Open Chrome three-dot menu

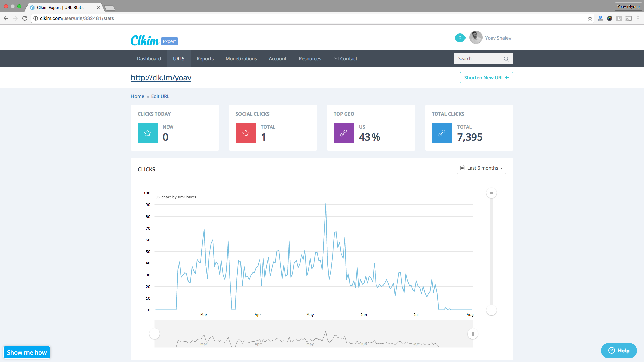[x=638, y=18]
